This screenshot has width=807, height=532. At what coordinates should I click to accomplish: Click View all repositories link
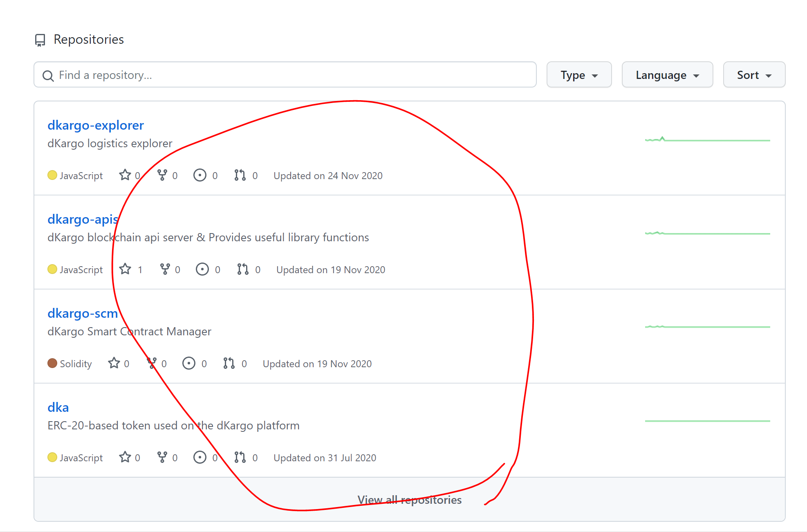point(409,500)
